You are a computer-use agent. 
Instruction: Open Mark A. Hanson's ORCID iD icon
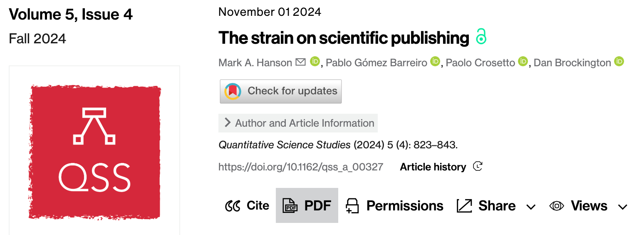click(x=315, y=62)
